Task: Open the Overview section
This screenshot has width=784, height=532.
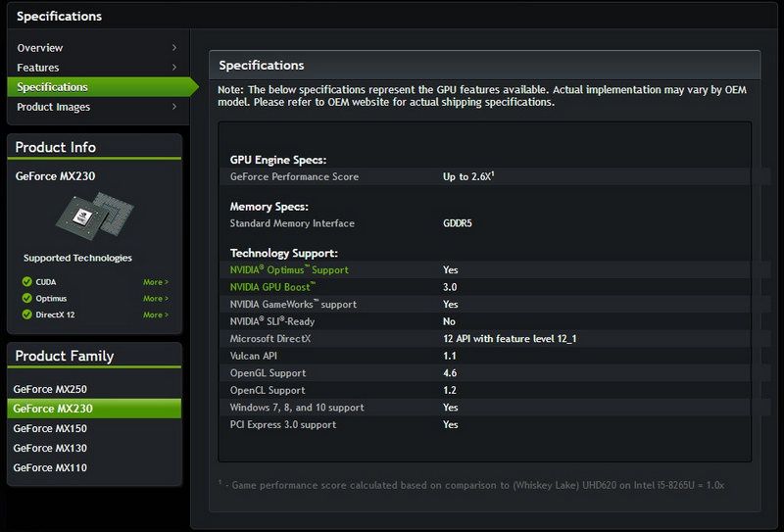Action: pos(40,48)
